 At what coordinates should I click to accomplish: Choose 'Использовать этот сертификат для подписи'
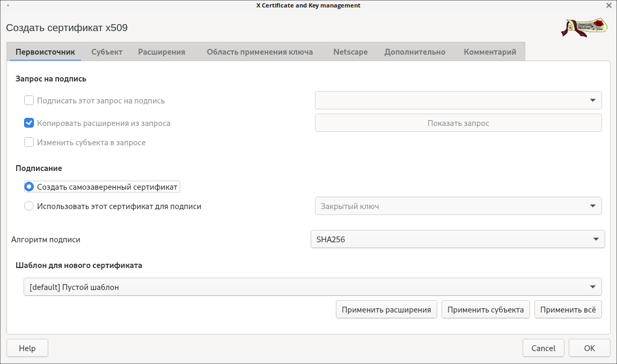click(x=30, y=206)
